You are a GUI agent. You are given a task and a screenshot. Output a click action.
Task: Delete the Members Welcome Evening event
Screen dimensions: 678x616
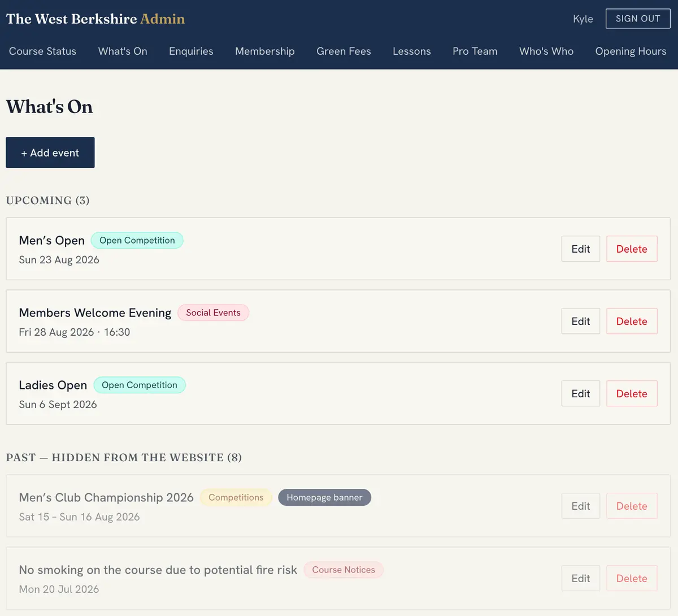point(632,321)
